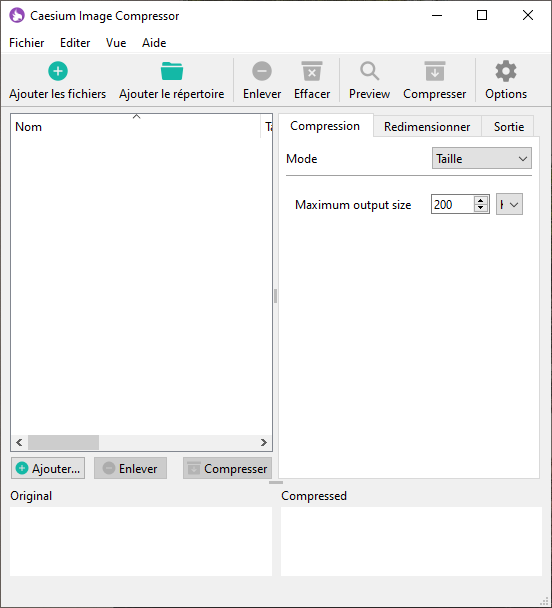552x608 pixels.
Task: Sort the file list by Nom column
Action: [x=136, y=126]
